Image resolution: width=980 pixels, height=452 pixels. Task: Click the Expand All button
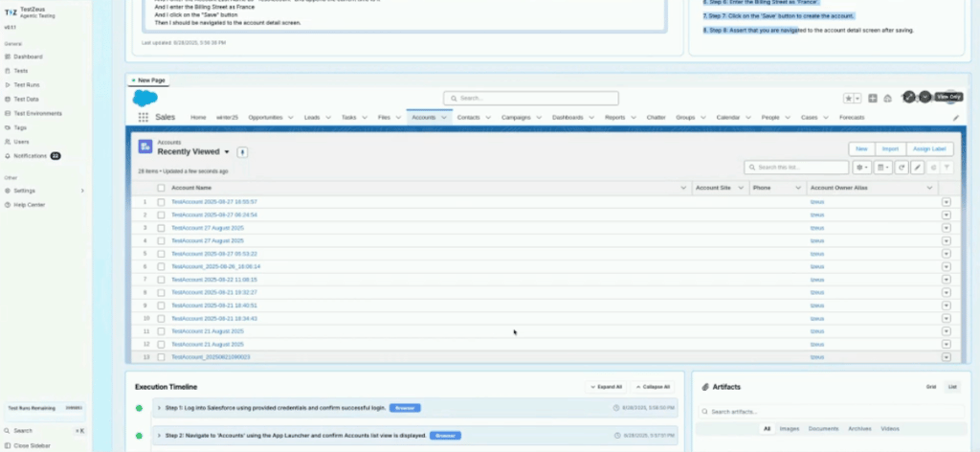[606, 387]
